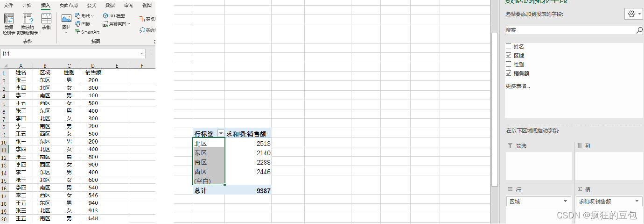Screen dimensions: 644x224
Task: Open the 求和项:销售额 value field dropdown
Action: pos(637,202)
